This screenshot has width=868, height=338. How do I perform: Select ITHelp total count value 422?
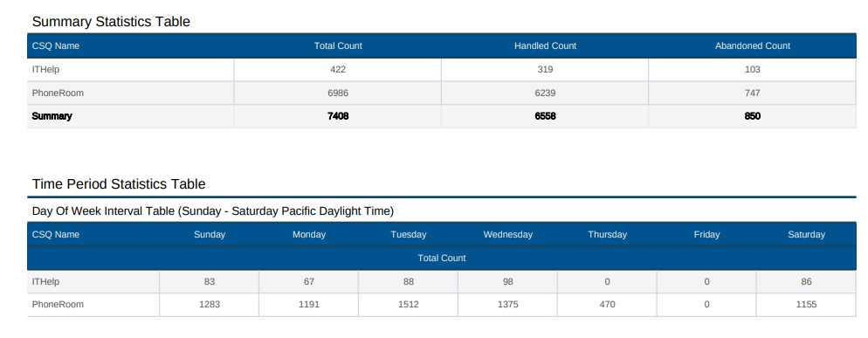point(338,70)
